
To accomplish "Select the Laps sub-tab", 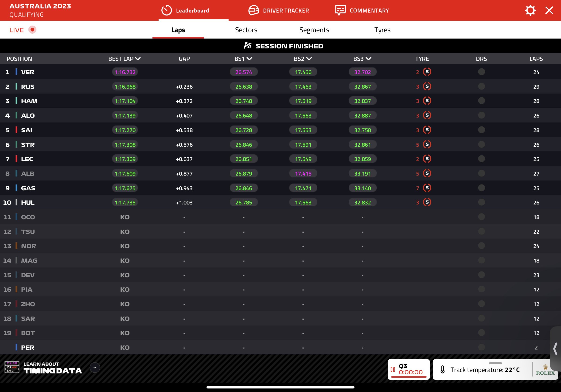I will [178, 30].
